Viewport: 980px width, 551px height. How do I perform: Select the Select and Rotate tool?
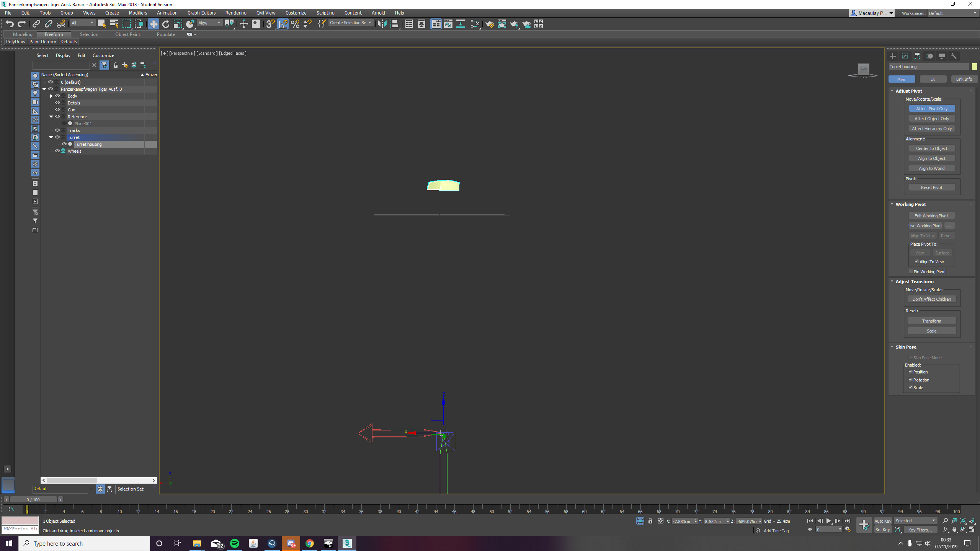click(x=165, y=24)
